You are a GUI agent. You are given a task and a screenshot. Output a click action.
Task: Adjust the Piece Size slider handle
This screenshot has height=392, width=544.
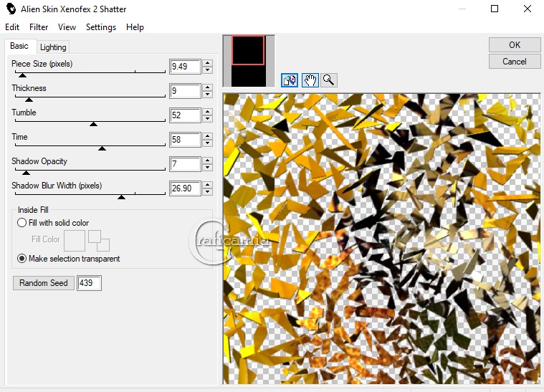[x=22, y=75]
